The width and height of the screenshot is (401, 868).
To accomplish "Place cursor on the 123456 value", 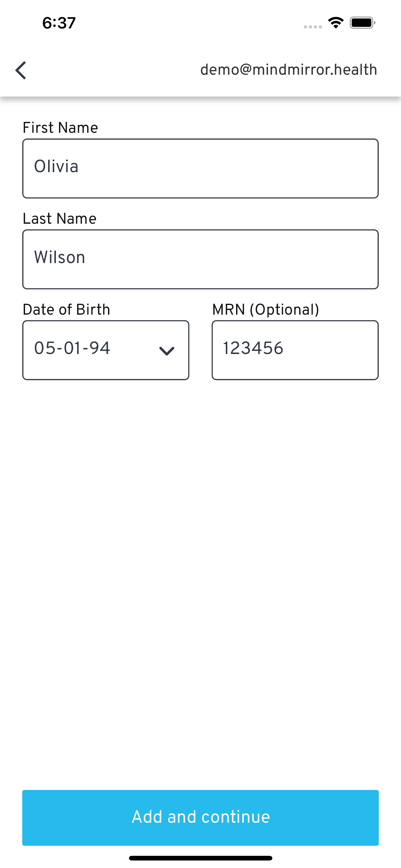I will tap(253, 348).
